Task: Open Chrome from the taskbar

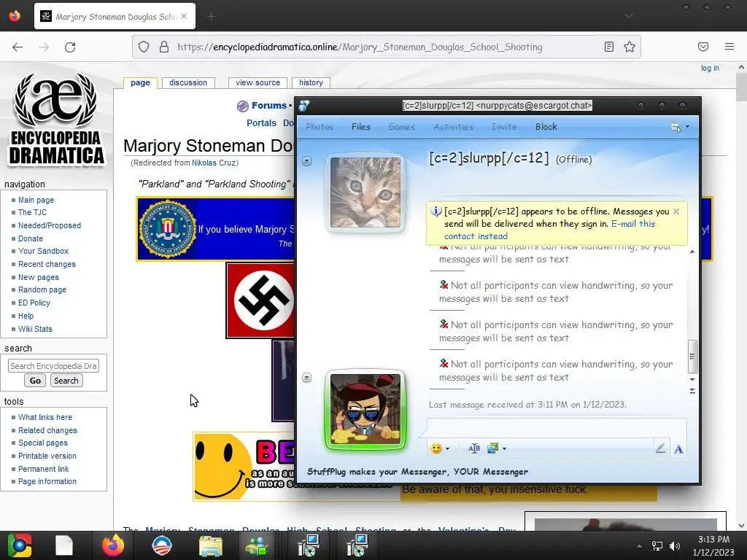Action: (x=20, y=545)
